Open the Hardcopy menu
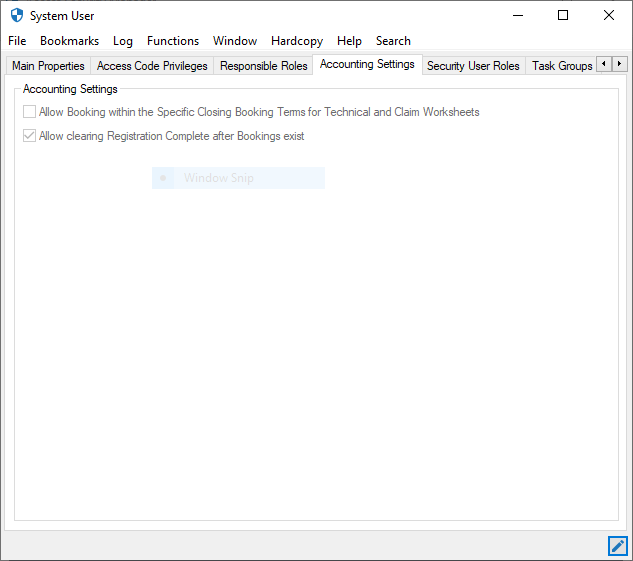 tap(297, 41)
